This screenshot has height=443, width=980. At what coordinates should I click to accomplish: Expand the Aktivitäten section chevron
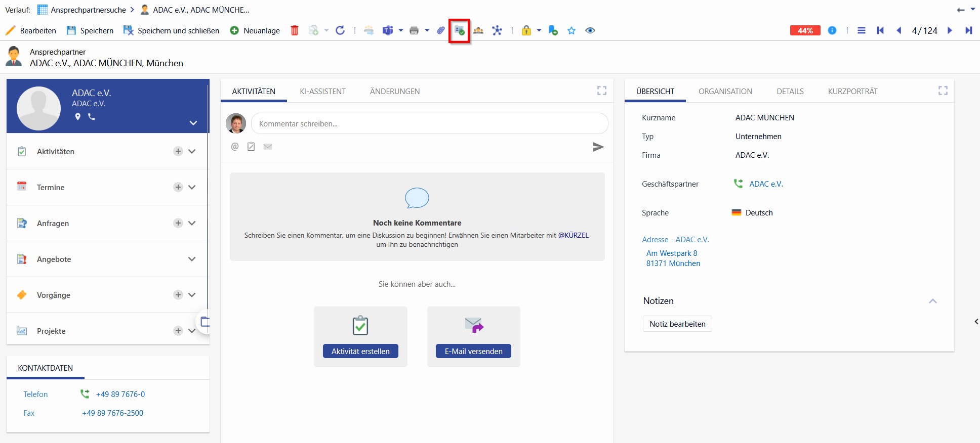pyautogui.click(x=192, y=151)
